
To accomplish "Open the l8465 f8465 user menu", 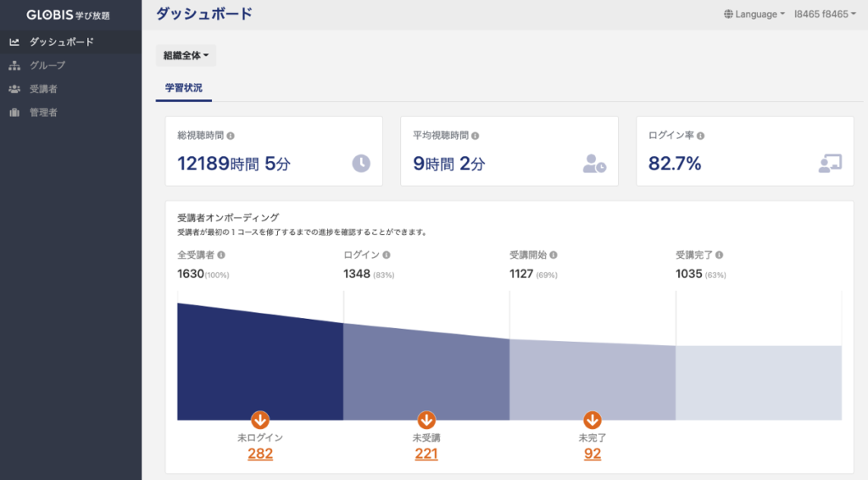I will [x=825, y=14].
